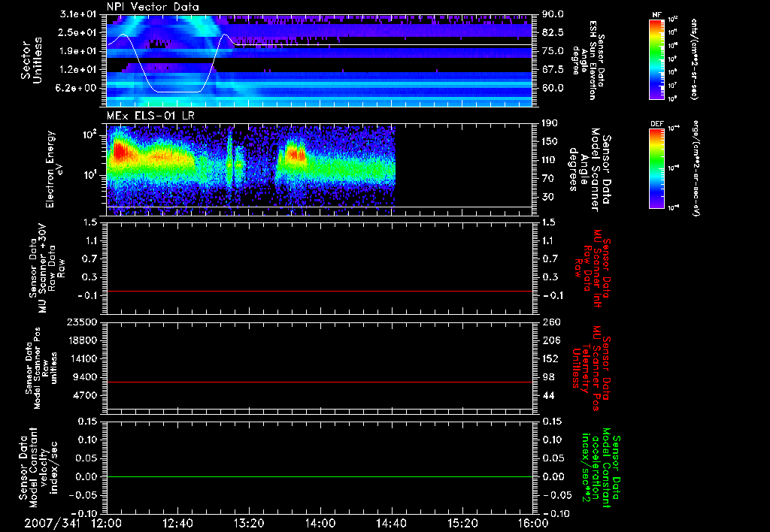Click the "Sector Unitless" axis title
Image resolution: width=770 pixels, height=532 pixels.
[32, 60]
